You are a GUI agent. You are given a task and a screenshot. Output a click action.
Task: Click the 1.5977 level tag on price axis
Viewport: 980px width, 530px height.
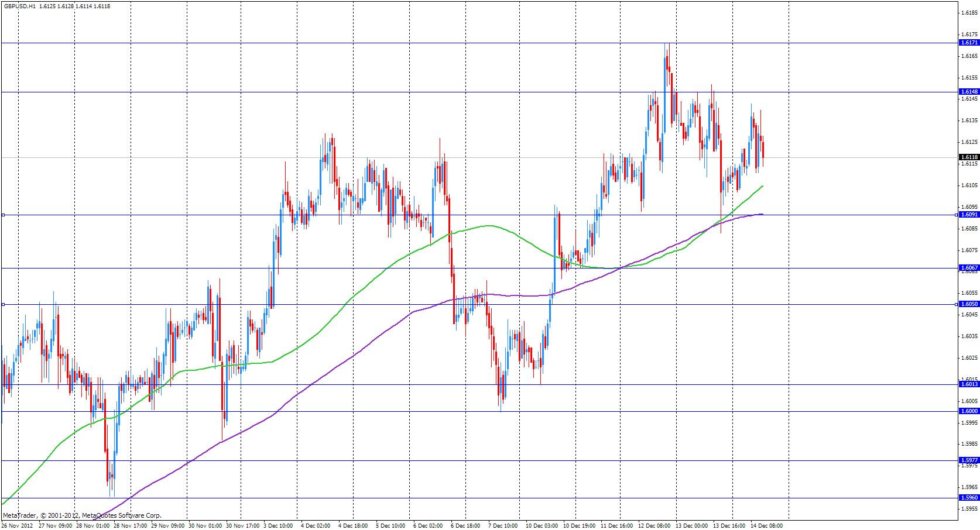[969, 460]
